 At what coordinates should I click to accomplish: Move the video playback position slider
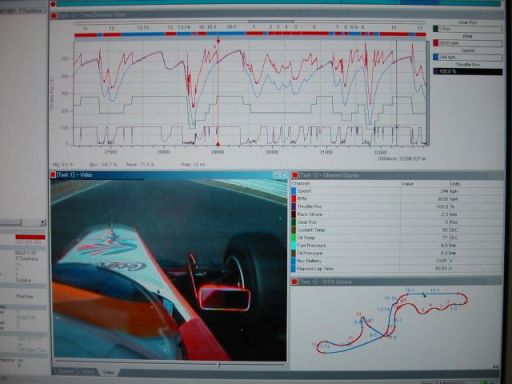coord(219,365)
